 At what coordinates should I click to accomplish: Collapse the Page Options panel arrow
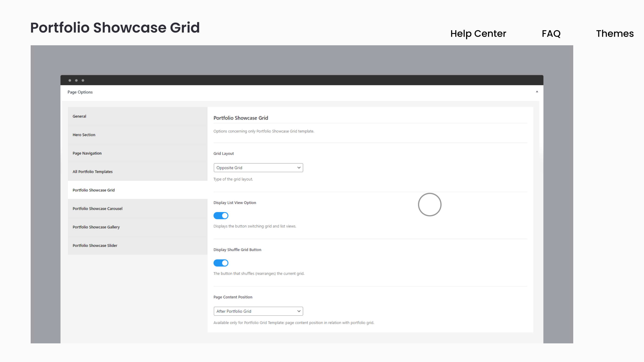[x=537, y=92]
